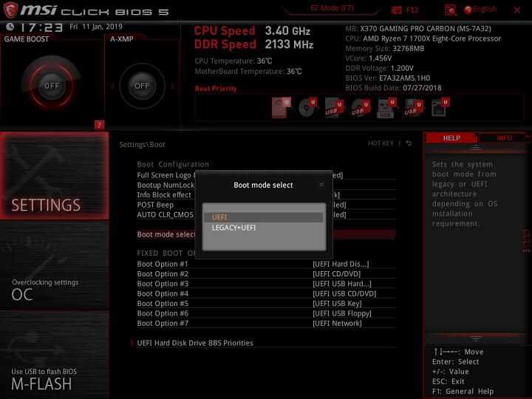Expand UEFI Hard Disk Drive BBS Priorities
The image size is (532, 399).
(x=195, y=343)
